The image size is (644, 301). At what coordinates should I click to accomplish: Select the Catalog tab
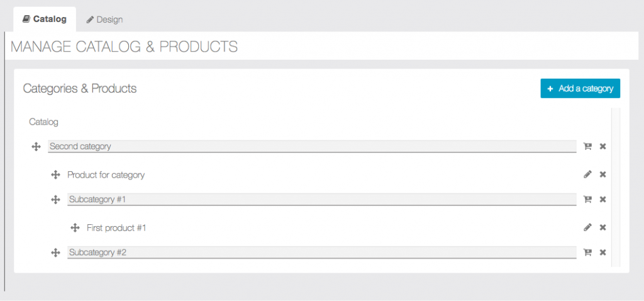pos(45,19)
